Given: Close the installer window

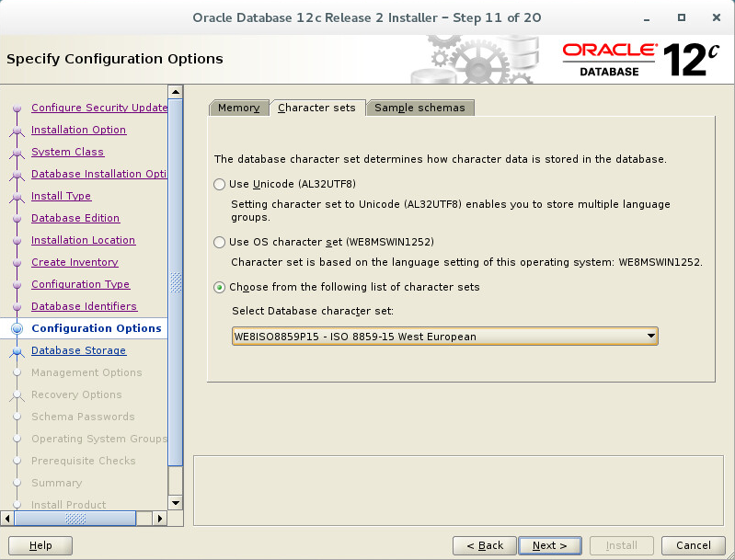Looking at the screenshot, I should [717, 17].
